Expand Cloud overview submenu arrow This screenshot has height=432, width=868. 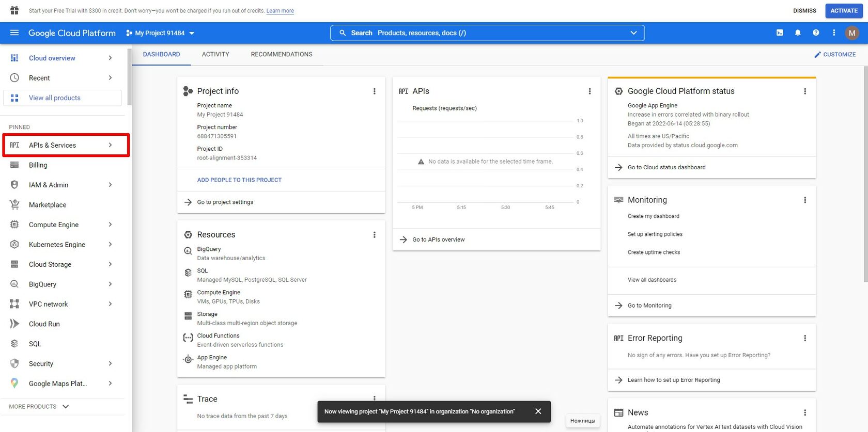click(110, 58)
